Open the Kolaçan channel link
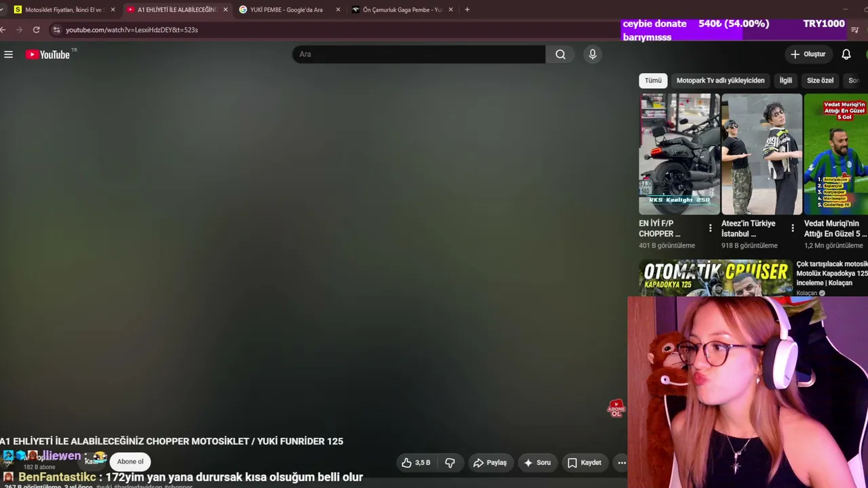Screen dimensions: 868x488 [x=807, y=293]
